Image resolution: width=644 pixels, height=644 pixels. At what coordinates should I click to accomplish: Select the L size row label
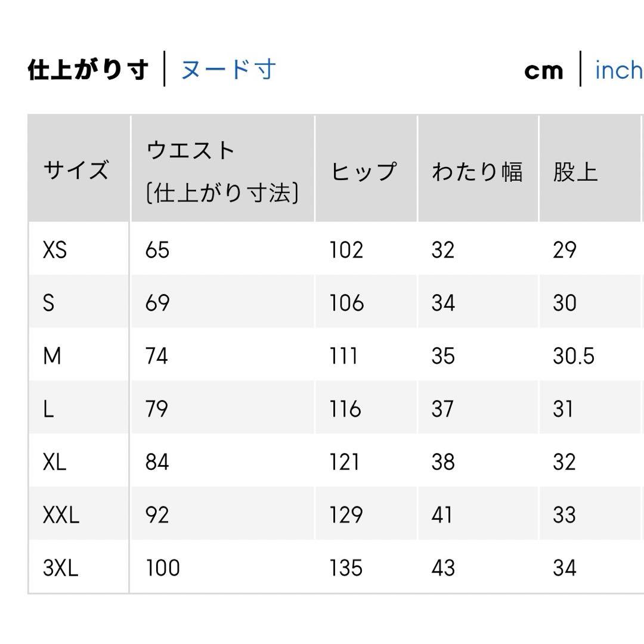click(48, 409)
